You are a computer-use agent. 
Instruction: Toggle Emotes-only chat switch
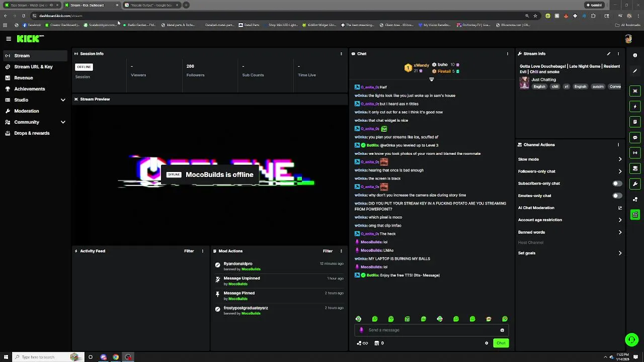pos(617,196)
